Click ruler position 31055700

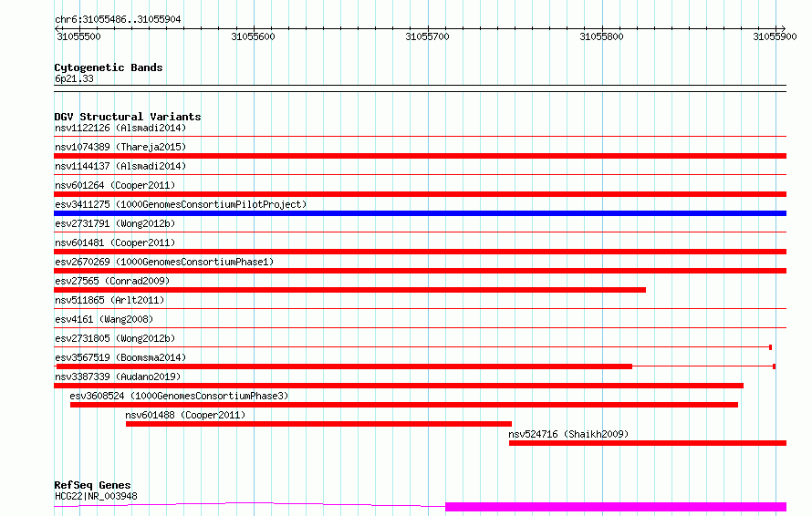click(427, 36)
